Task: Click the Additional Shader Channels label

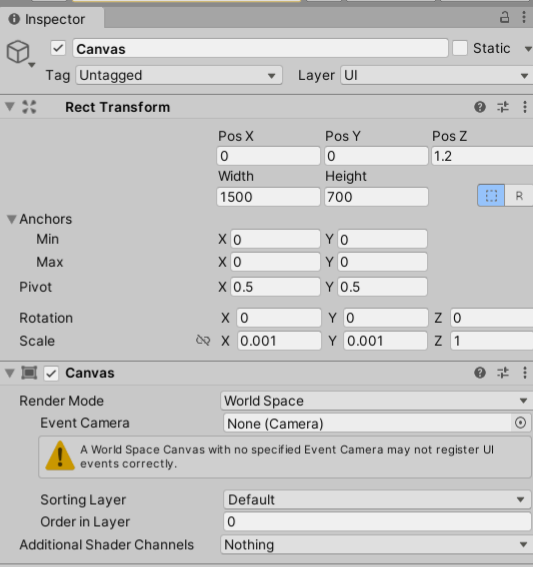Action: pyautogui.click(x=107, y=545)
